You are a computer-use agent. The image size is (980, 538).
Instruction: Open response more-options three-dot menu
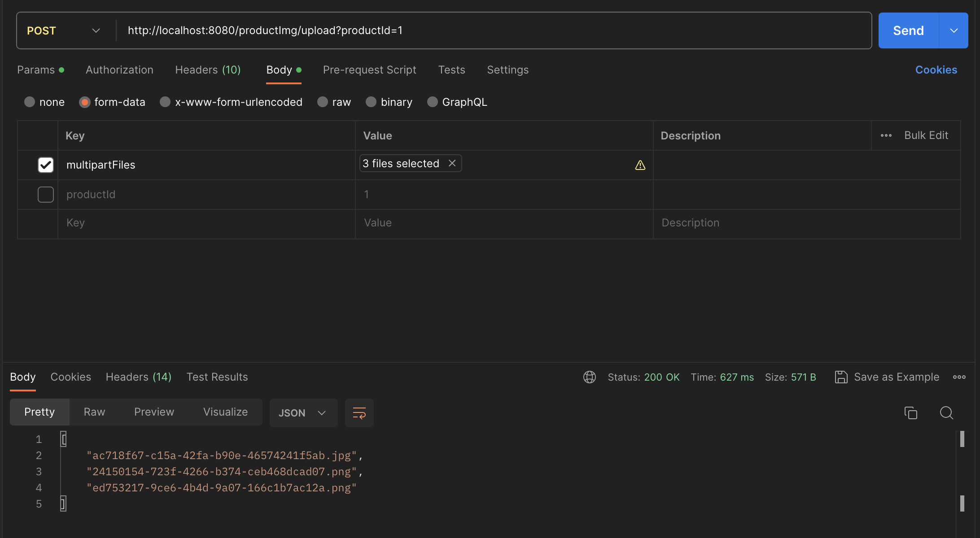(959, 377)
